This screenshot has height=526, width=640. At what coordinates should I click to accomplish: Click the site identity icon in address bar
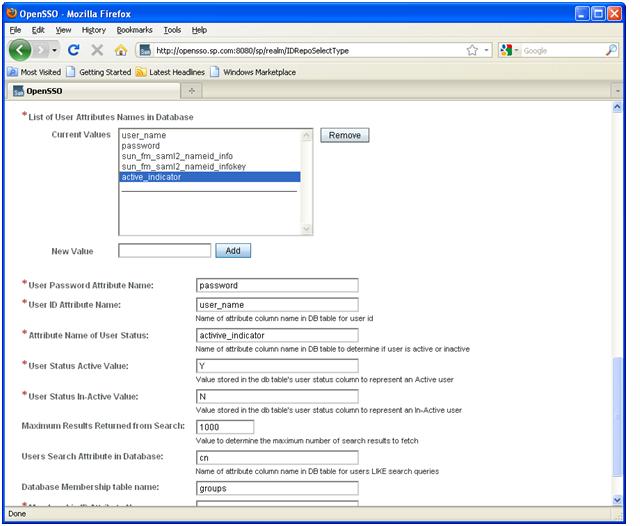pyautogui.click(x=145, y=50)
